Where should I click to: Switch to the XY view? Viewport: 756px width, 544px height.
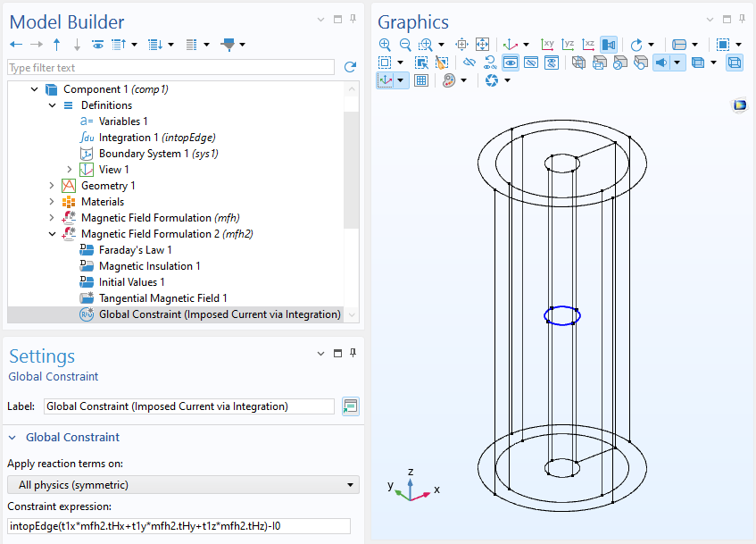pos(548,44)
